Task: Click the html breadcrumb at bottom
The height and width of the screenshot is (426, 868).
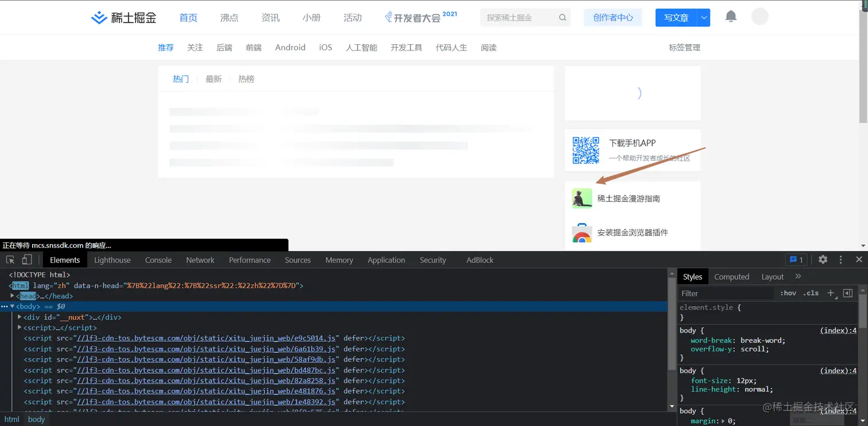Action: pos(12,419)
